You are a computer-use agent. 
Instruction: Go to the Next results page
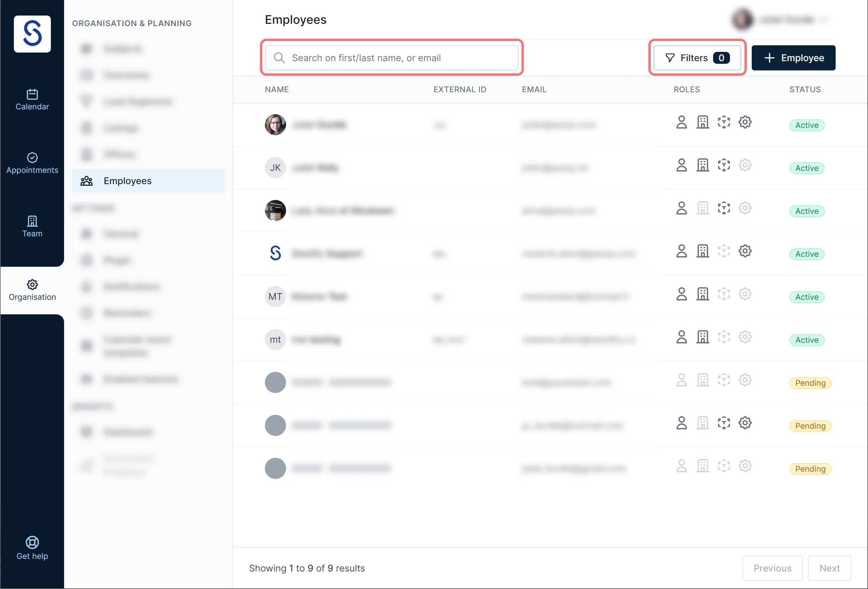click(830, 568)
